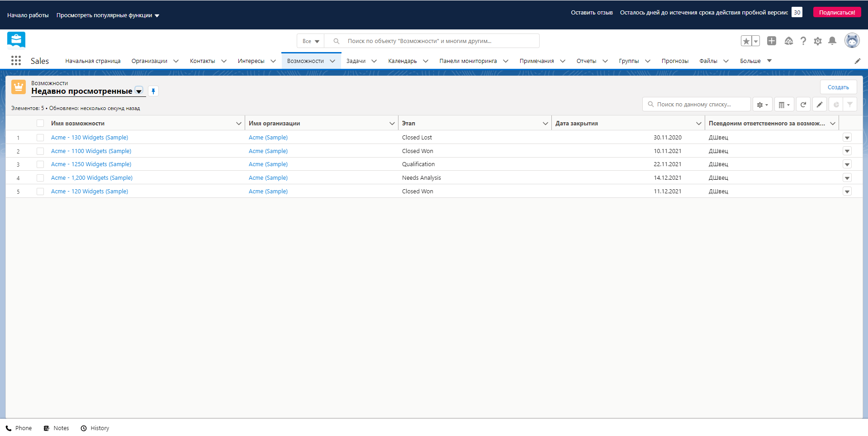
Task: Open user profile avatar menu
Action: tap(852, 40)
